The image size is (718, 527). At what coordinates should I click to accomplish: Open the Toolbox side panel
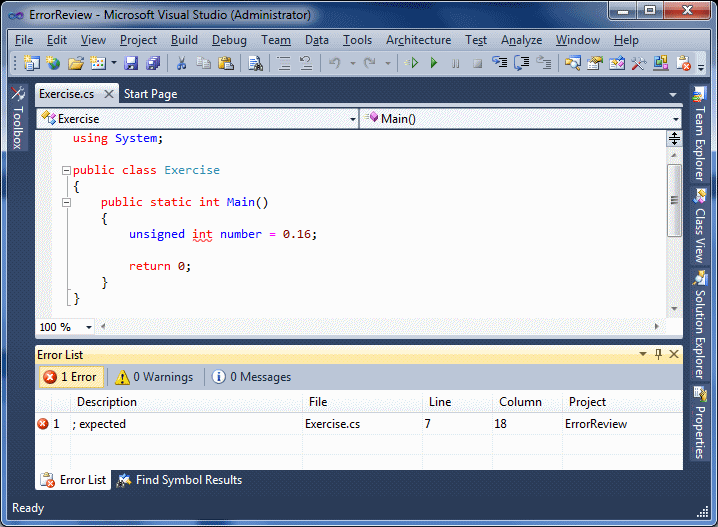(17, 118)
